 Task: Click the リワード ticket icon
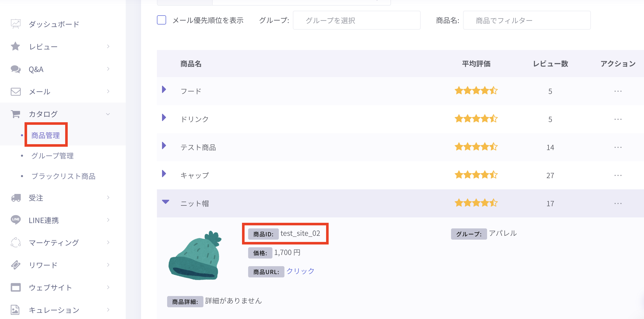pyautogui.click(x=16, y=265)
